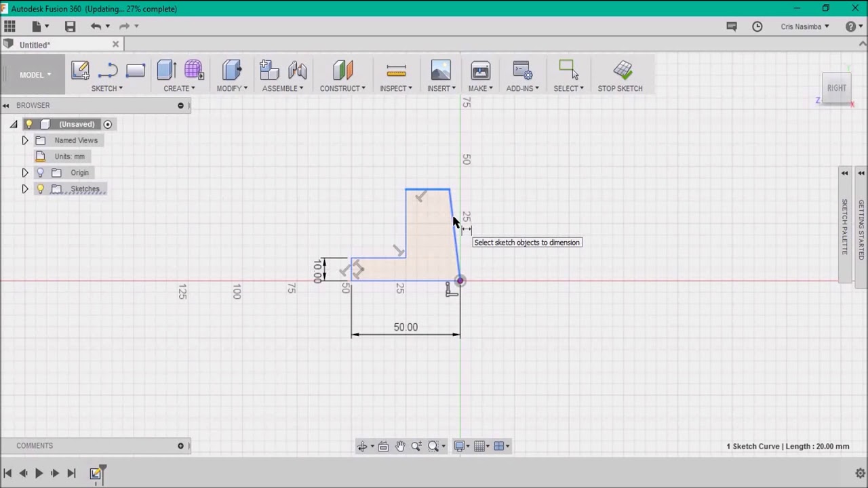Select the 3D Print make tool
Image resolution: width=868 pixels, height=488 pixels.
click(480, 70)
